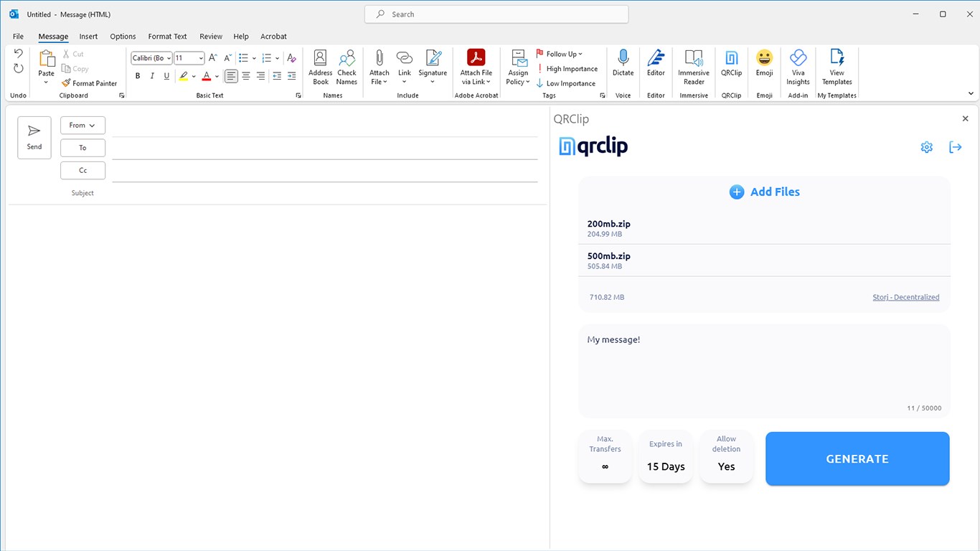Viewport: 980px width, 551px height.
Task: Open the From account dropdown
Action: [83, 126]
